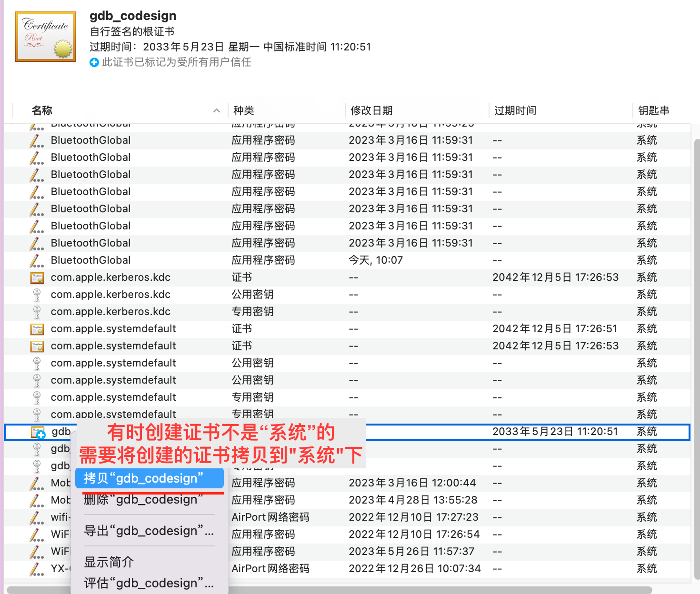This screenshot has height=594, width=700.
Task: Toggle sort order chevron in 名称 column
Action: [x=217, y=110]
